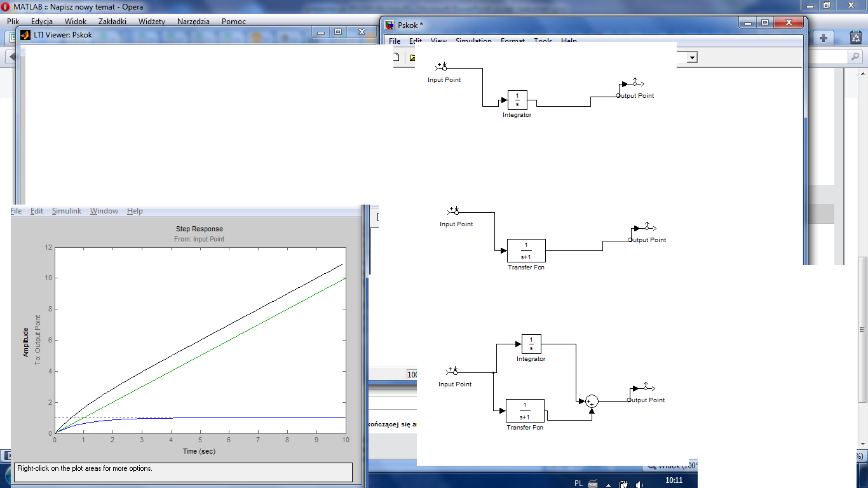Create new model with the blank page icon
This screenshot has width=868, height=488.
[397, 57]
